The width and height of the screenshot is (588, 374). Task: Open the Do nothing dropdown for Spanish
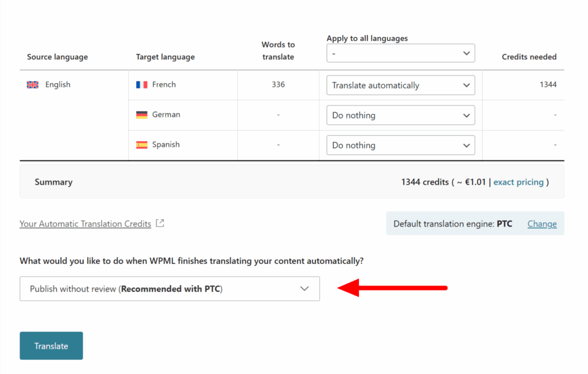tap(400, 145)
